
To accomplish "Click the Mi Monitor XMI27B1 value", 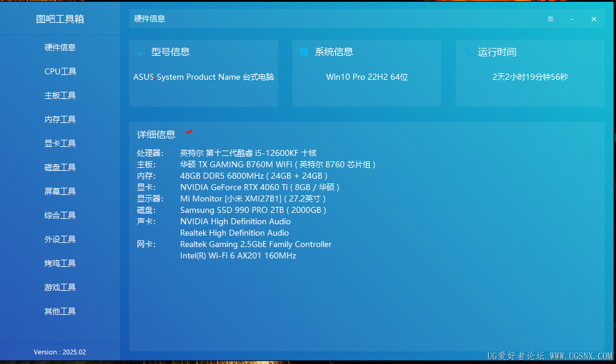I will 253,198.
